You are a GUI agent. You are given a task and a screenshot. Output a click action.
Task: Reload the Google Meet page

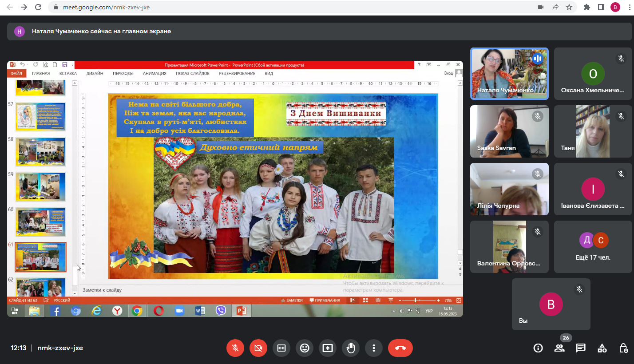click(38, 7)
